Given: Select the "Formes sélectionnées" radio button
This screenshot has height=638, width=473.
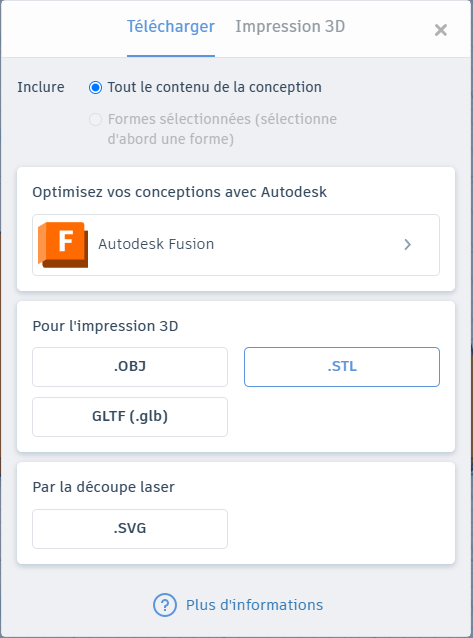Looking at the screenshot, I should (x=95, y=120).
